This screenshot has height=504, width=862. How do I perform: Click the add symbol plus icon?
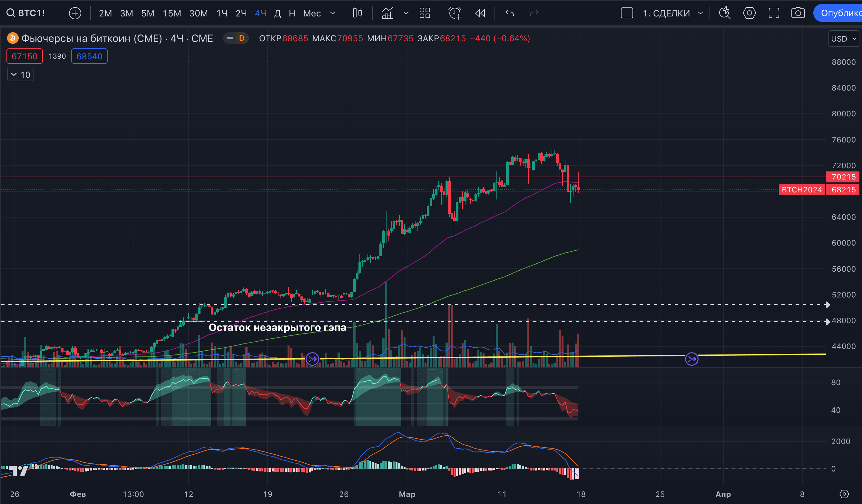[75, 13]
